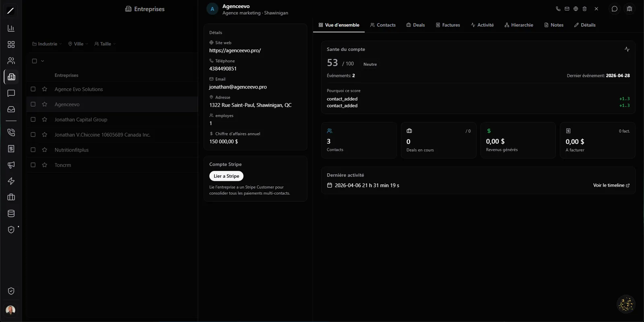The width and height of the screenshot is (644, 322).
Task: Open the bar chart analytics sidebar icon
Action: point(11,29)
